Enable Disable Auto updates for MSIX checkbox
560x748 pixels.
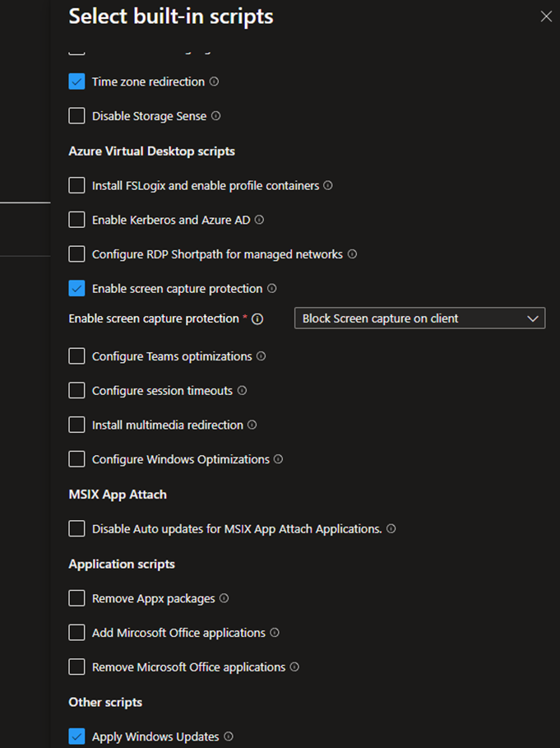click(76, 529)
